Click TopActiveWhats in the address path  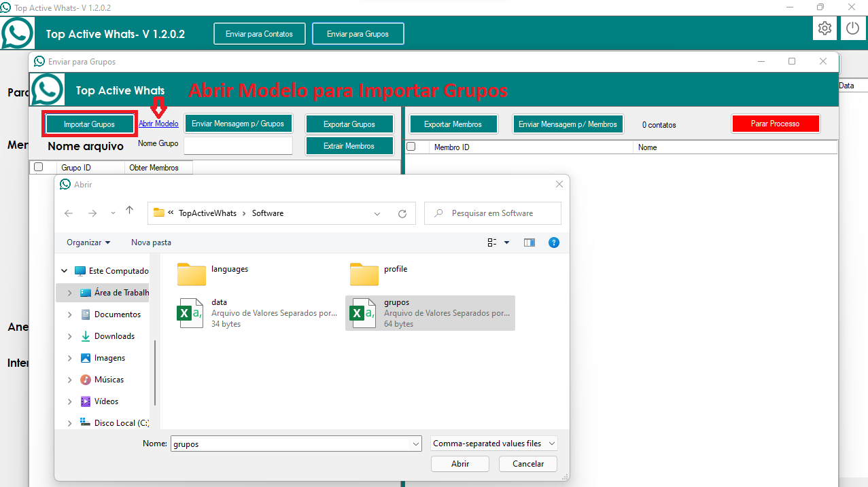(x=208, y=213)
